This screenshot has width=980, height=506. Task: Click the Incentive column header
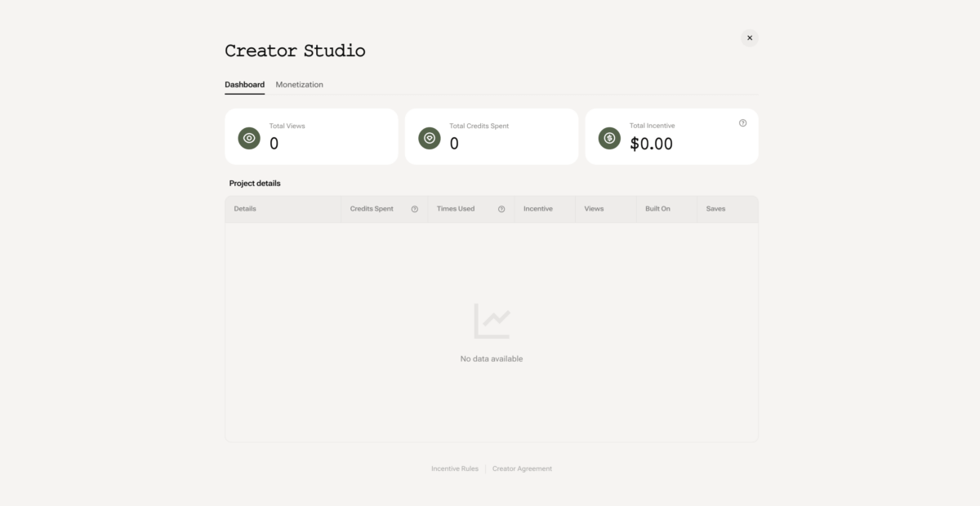pos(538,209)
